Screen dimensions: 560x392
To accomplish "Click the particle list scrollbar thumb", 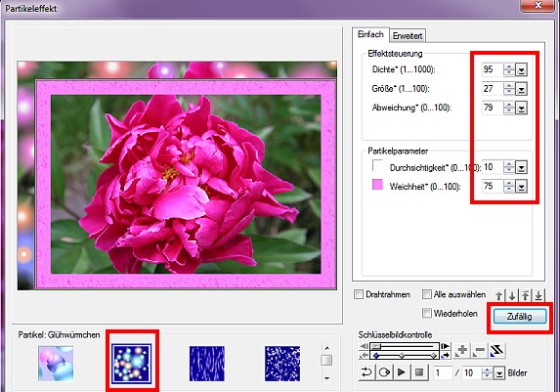I will click(x=326, y=360).
